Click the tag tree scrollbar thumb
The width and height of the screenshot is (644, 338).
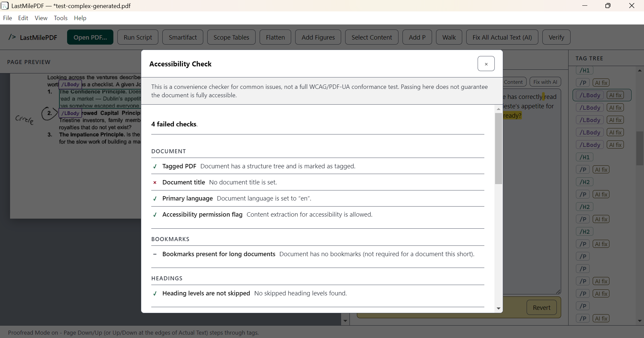click(x=640, y=148)
